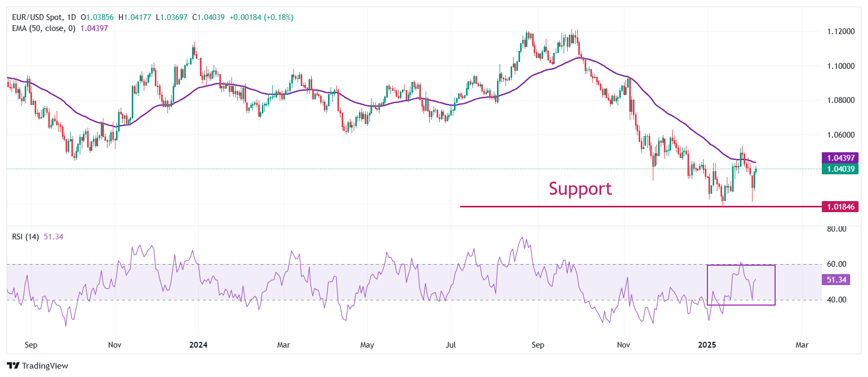
Task: Select the purple 1.04397 EMA price tag
Action: [x=841, y=158]
